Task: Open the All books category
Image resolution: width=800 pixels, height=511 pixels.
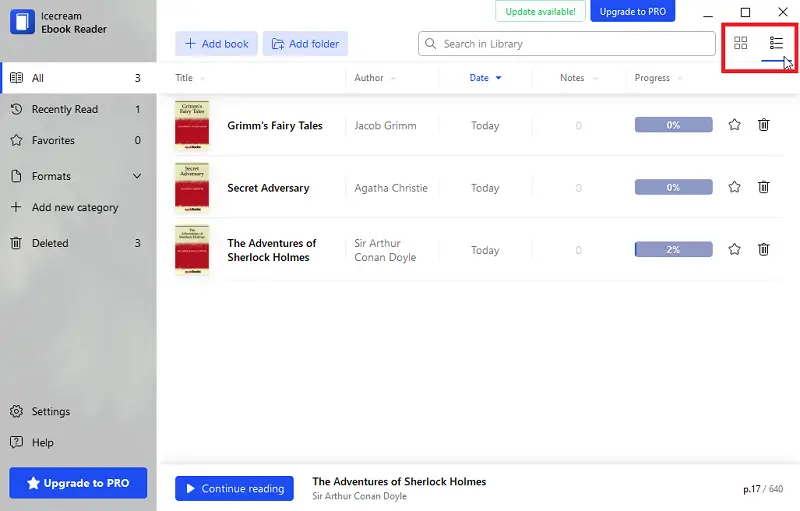Action: point(79,78)
